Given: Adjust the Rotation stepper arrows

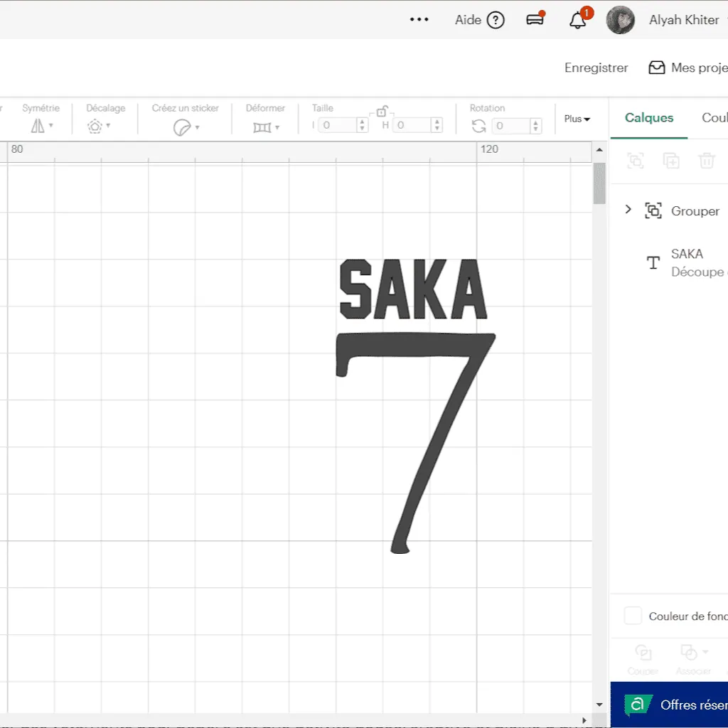Looking at the screenshot, I should 535,126.
